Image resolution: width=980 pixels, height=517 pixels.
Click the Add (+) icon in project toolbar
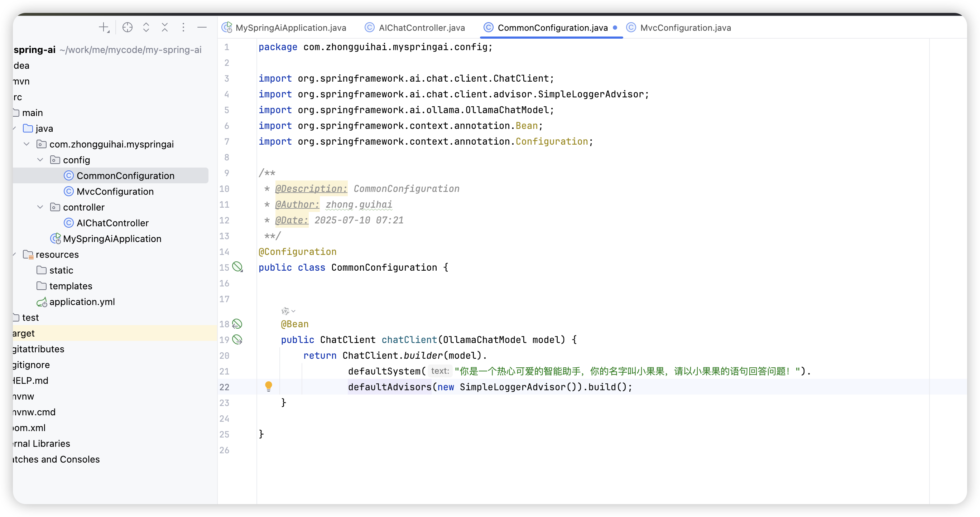pos(104,27)
